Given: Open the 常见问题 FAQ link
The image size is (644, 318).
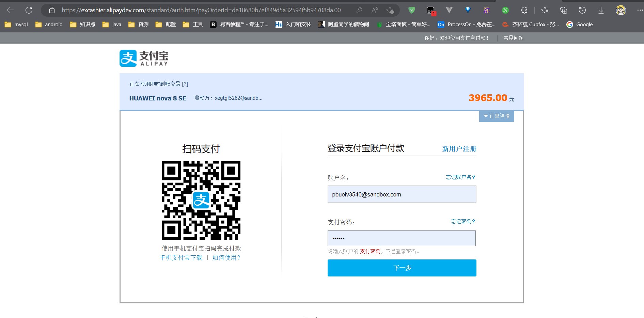Looking at the screenshot, I should pos(514,38).
